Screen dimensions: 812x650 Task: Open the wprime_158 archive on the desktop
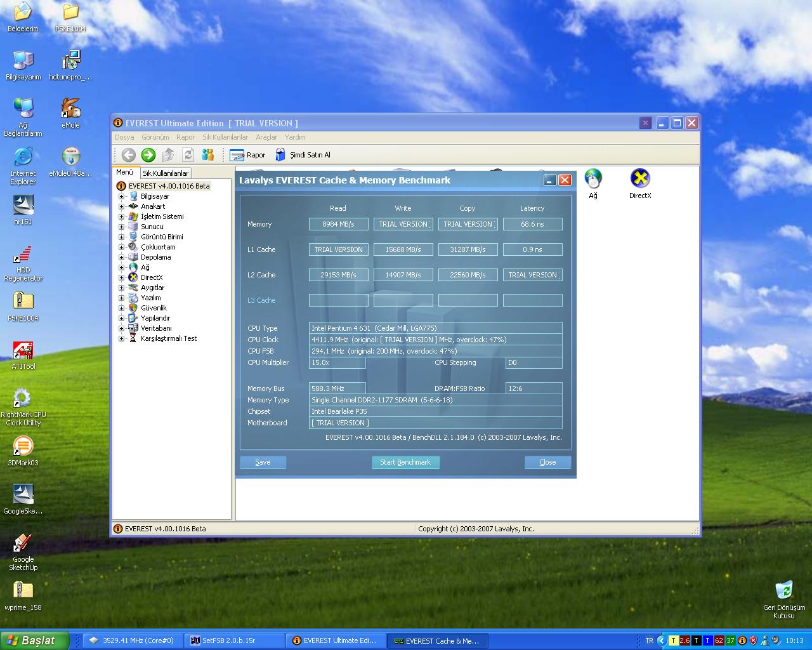[x=23, y=596]
